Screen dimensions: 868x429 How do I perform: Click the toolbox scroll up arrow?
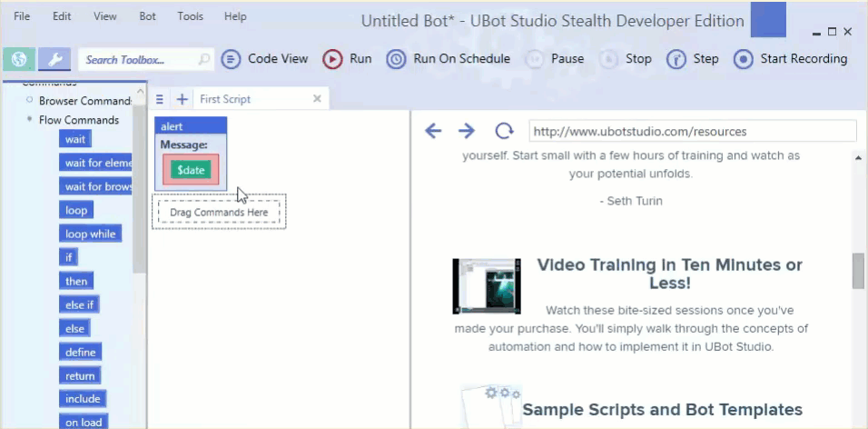pyautogui.click(x=140, y=90)
